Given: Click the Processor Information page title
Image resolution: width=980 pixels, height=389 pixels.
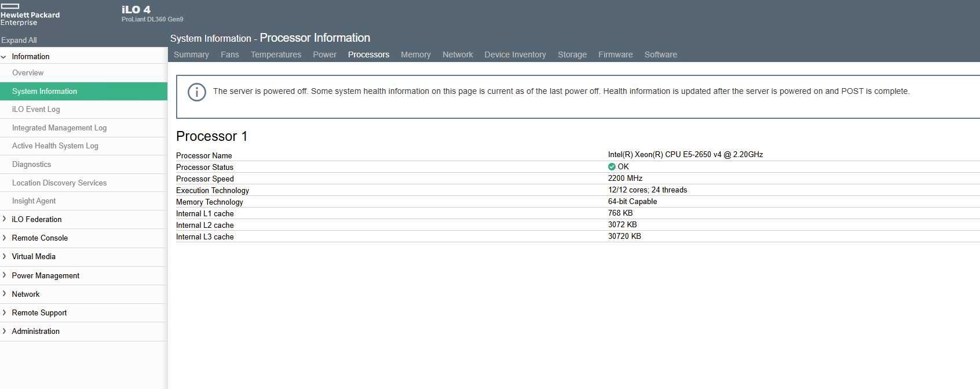Looking at the screenshot, I should [315, 38].
